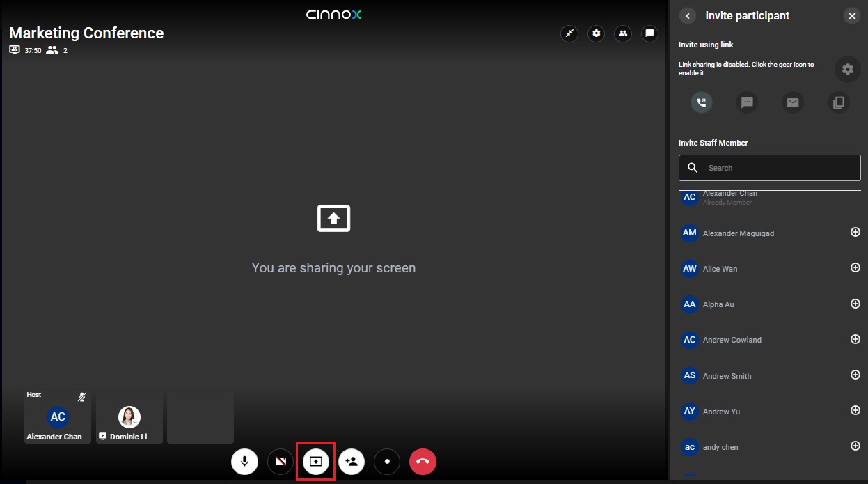Go back from Invite participant panel
868x484 pixels.
click(688, 16)
